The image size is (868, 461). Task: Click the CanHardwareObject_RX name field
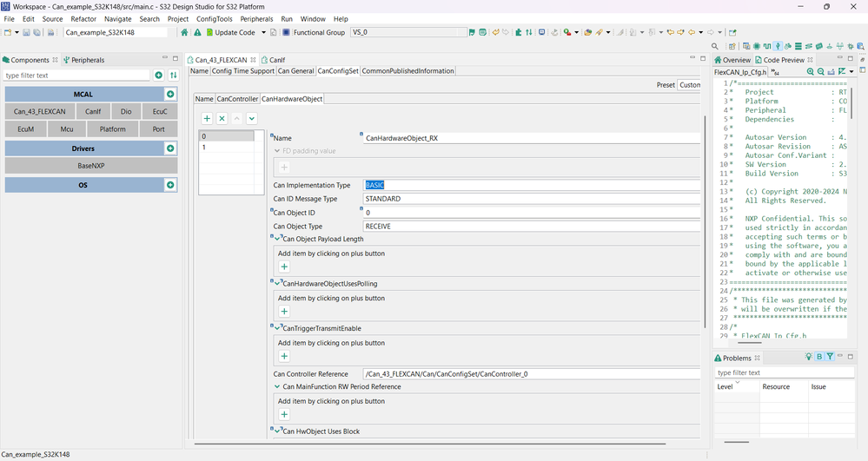click(532, 138)
